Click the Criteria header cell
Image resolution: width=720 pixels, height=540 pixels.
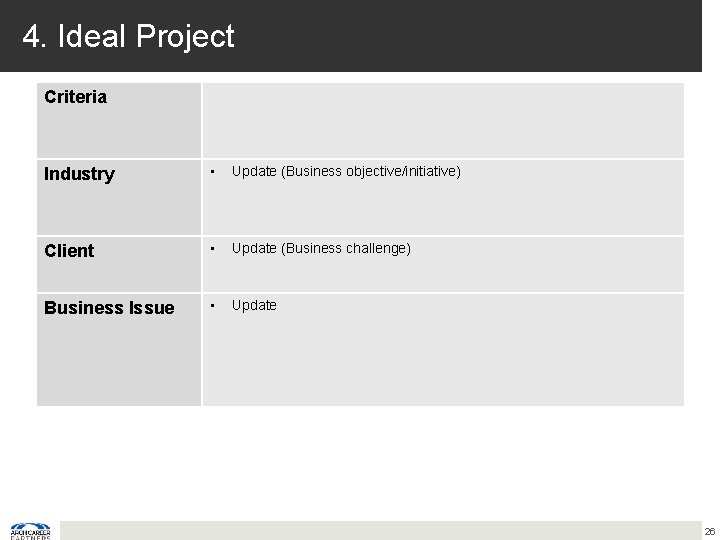(76, 98)
